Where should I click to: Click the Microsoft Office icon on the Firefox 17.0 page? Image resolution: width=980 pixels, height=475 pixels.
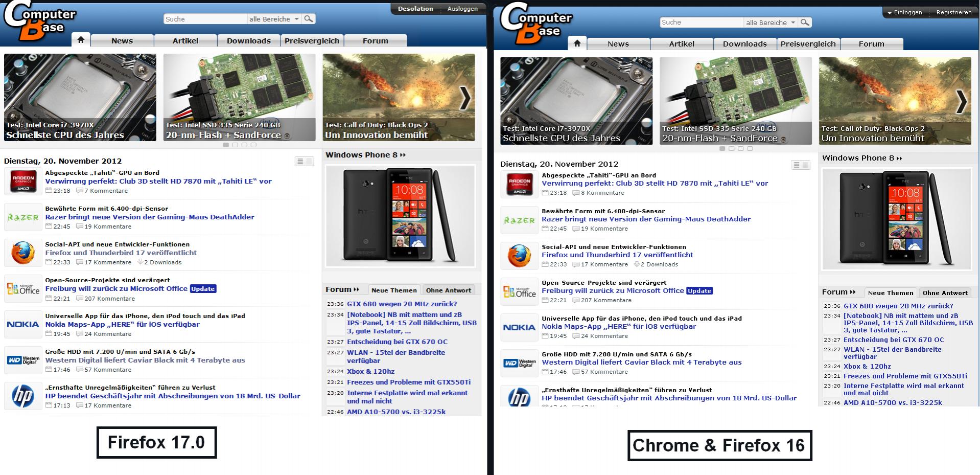(x=23, y=289)
